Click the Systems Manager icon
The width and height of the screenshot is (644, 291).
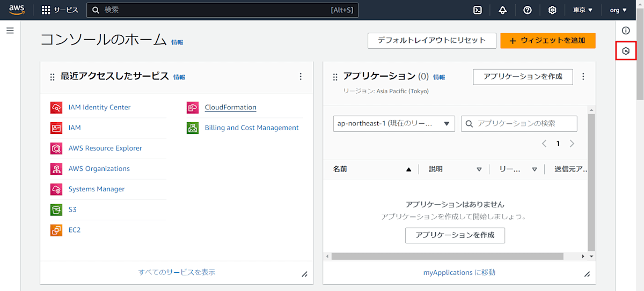56,189
